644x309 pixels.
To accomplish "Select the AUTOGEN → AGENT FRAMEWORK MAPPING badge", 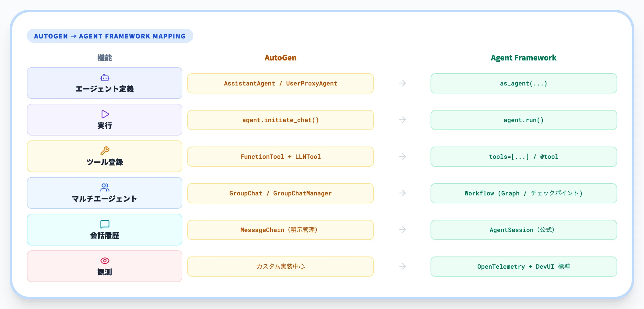I will [x=110, y=36].
